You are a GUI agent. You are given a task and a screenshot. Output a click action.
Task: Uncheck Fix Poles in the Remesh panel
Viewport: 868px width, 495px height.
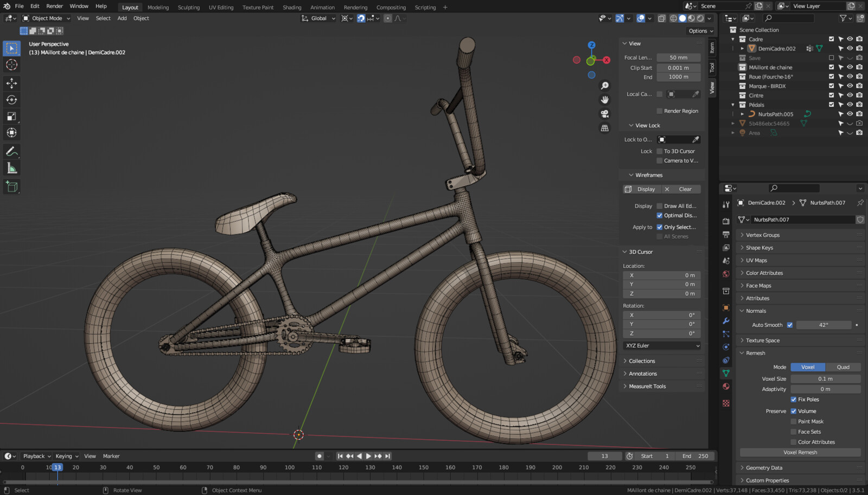(794, 399)
